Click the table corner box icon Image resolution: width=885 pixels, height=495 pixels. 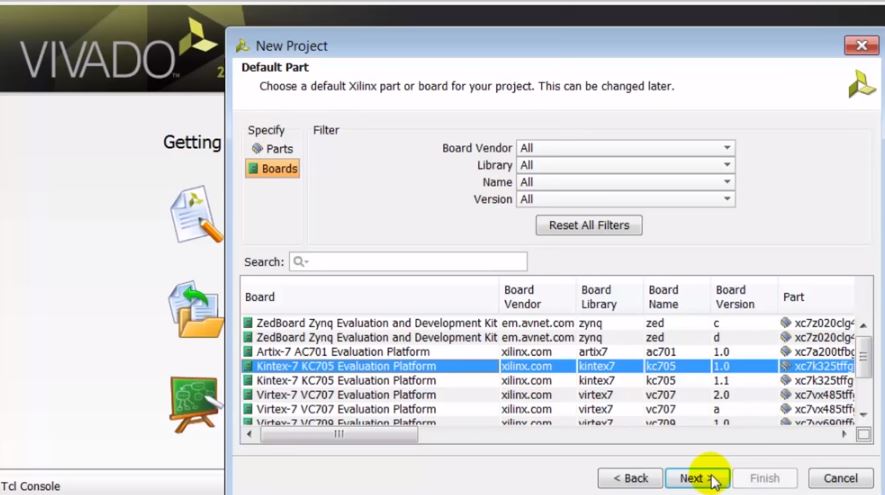pos(864,434)
